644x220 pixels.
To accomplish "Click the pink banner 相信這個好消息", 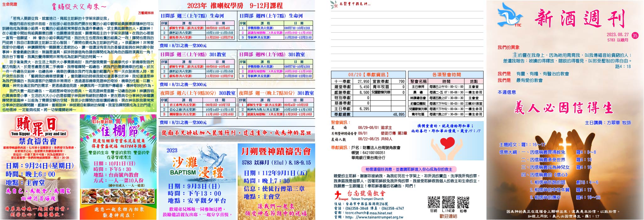I will coord(409,169).
